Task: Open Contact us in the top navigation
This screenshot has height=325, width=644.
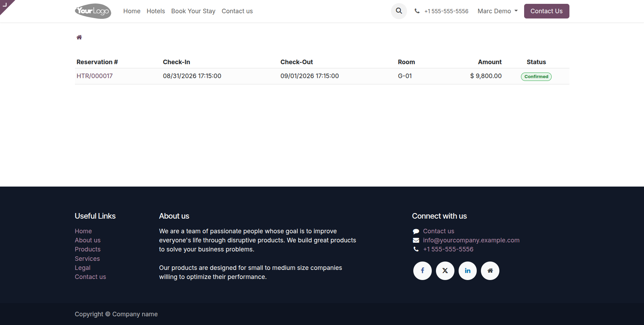Action: pyautogui.click(x=237, y=11)
